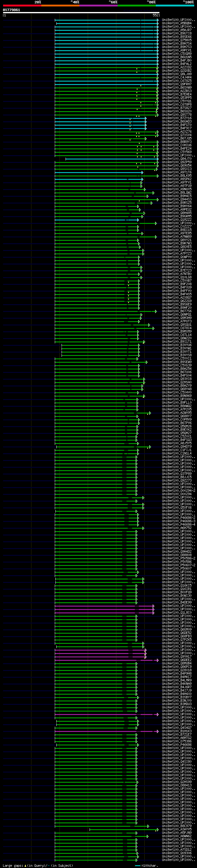Screen dimensions: 197x868
Task: Click the UniRef100_Q1M2Z2 hit label
Action: tap(177, 220)
